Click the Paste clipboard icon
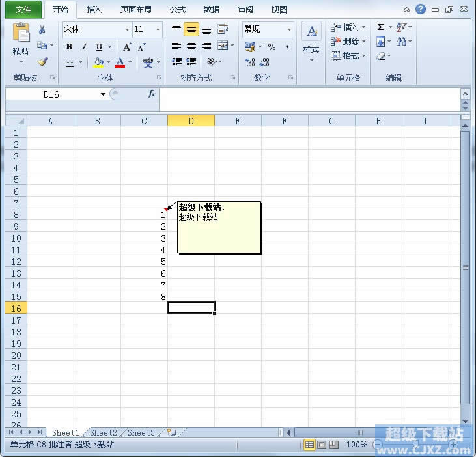 (21, 35)
